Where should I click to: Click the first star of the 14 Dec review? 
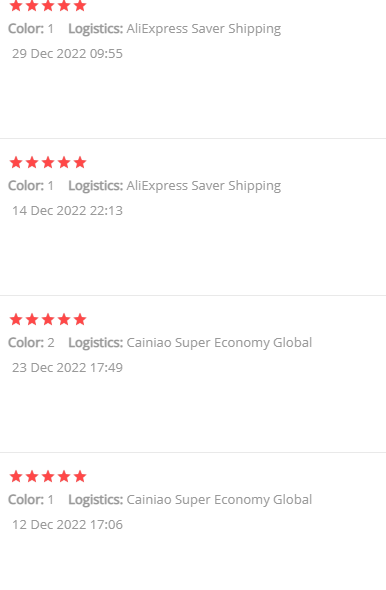(x=16, y=163)
